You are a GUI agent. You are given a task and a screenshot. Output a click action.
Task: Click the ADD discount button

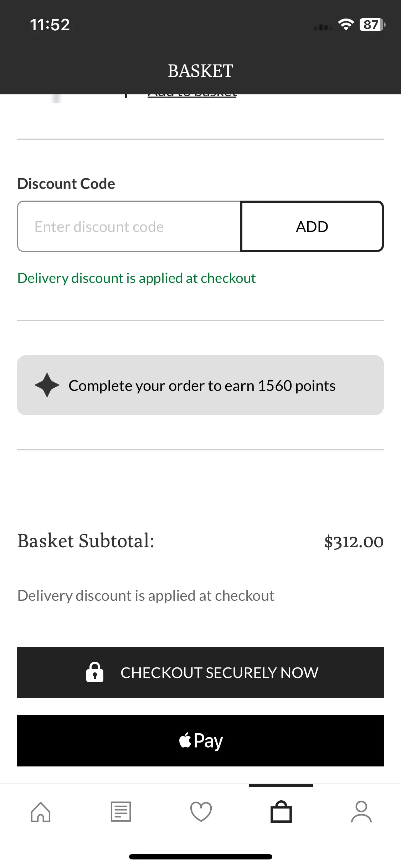(x=312, y=227)
